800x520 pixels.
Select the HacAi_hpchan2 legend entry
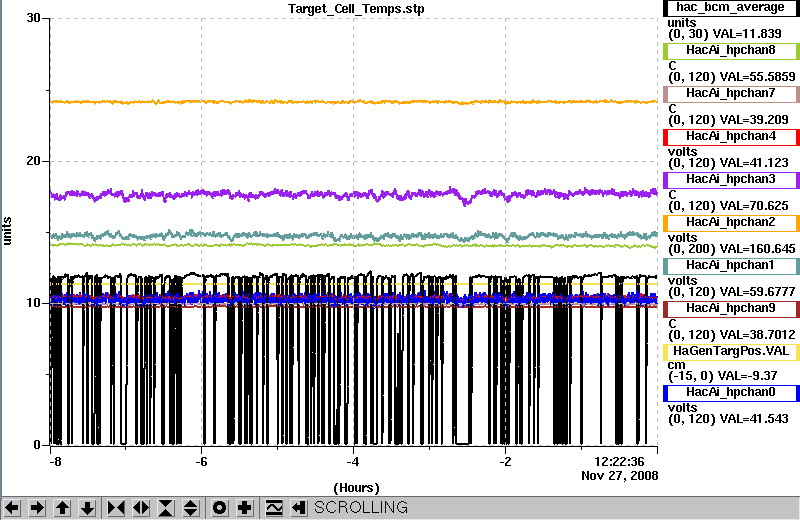[x=731, y=222]
